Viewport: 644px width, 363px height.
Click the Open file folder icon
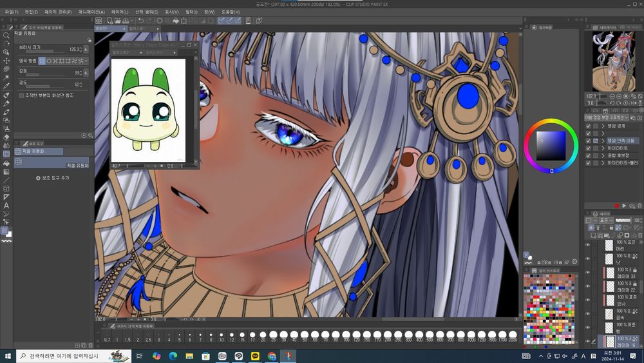[117, 21]
